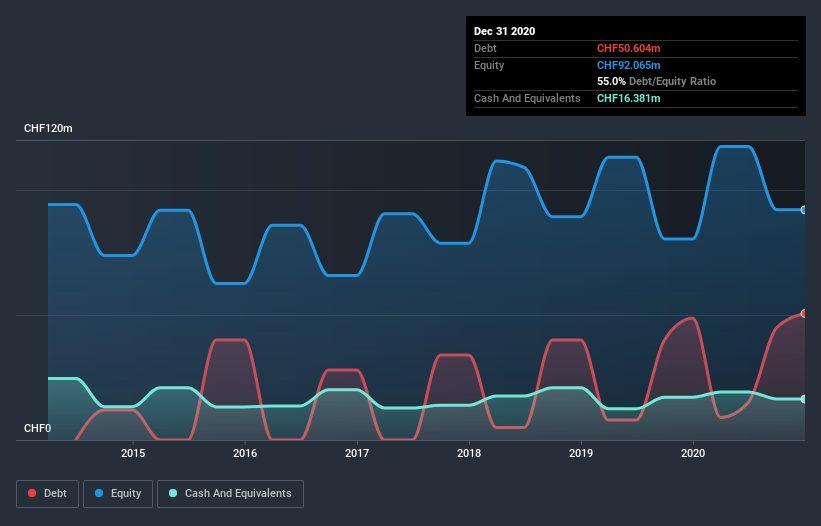Click the blue Equity endpoint marker
This screenshot has width=821, height=526.
click(804, 210)
